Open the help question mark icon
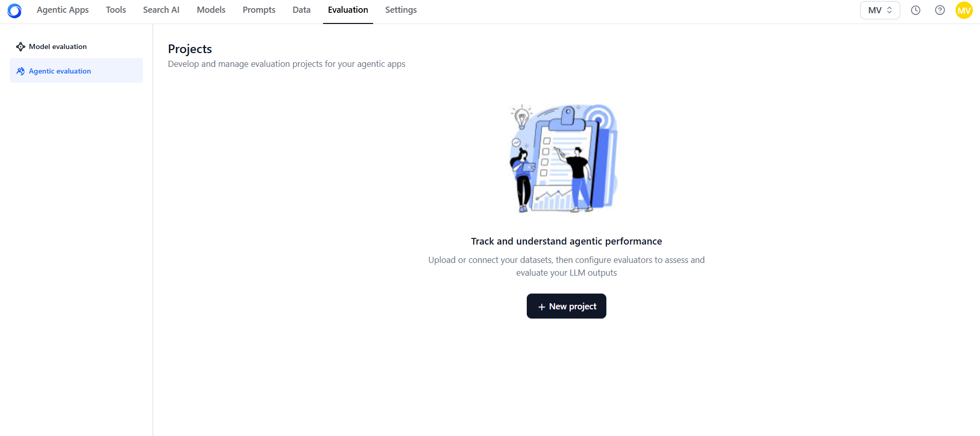The image size is (980, 436). pos(940,10)
